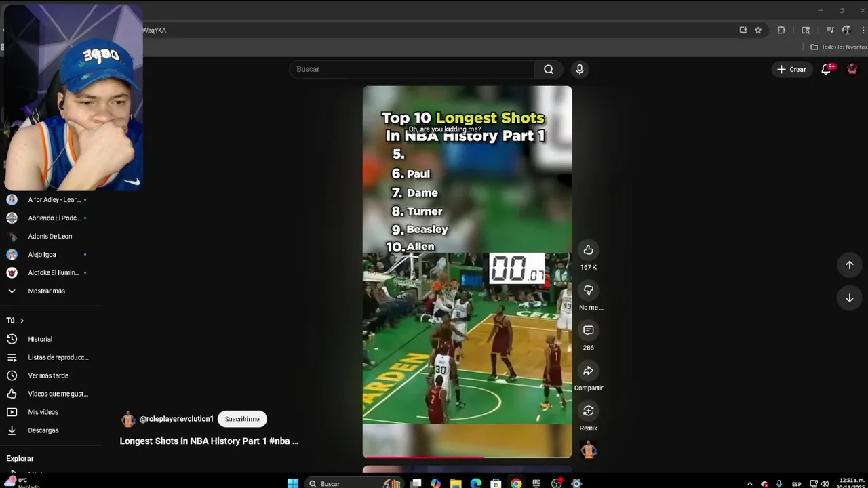Viewport: 868px width, 488px height.
Task: Seek on the red Short progress bar
Action: (x=467, y=457)
